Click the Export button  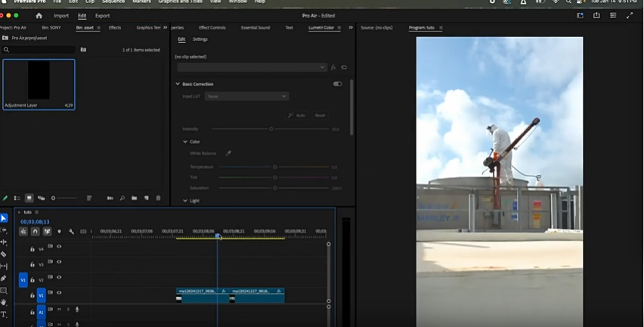point(102,15)
